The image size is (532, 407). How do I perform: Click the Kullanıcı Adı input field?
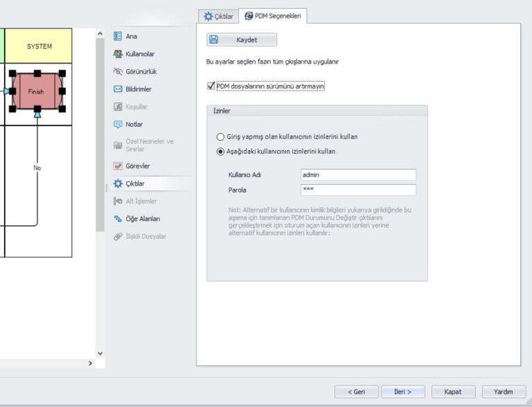[358, 175]
